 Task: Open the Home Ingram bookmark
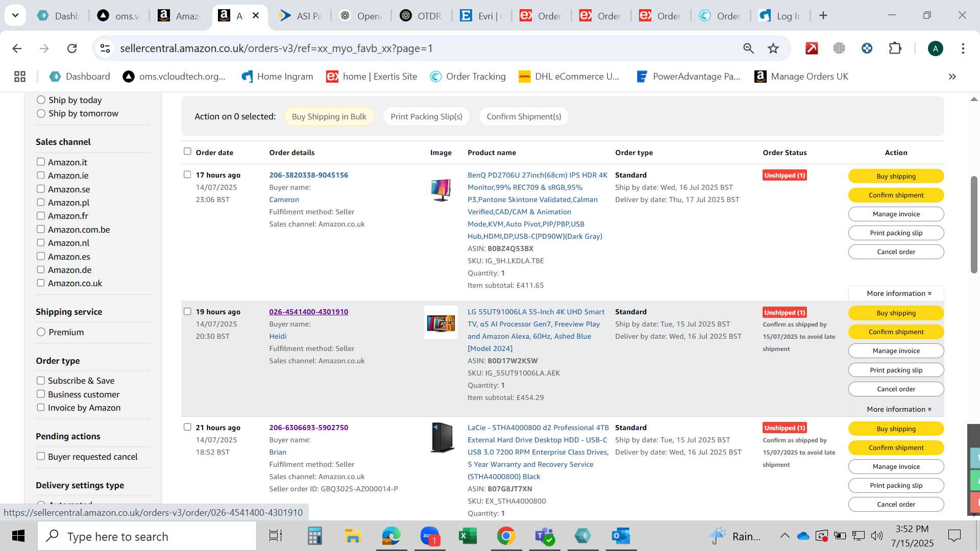pyautogui.click(x=277, y=77)
